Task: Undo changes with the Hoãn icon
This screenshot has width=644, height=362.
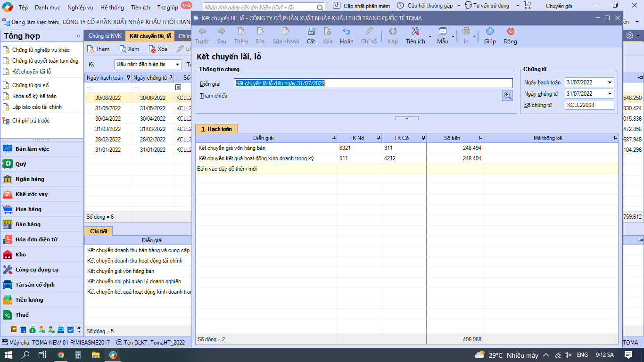Action: point(347,32)
